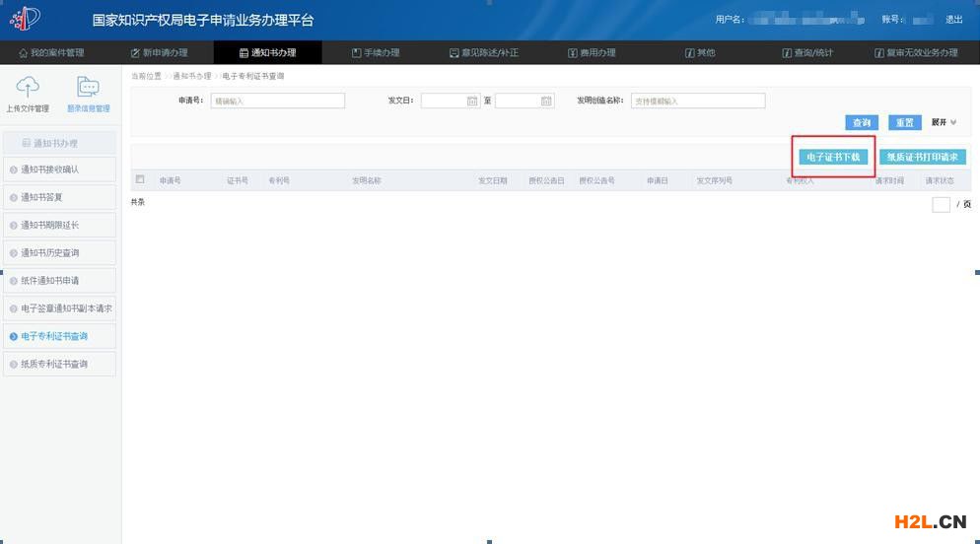The image size is (980, 544).
Task: Click the edit icon of 新申请办理
Action: pos(135,53)
